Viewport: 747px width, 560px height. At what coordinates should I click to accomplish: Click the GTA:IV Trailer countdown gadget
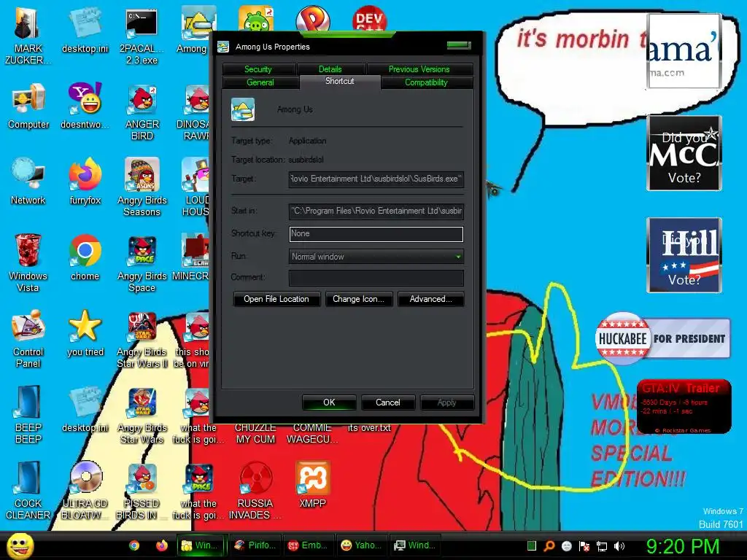pyautogui.click(x=684, y=407)
